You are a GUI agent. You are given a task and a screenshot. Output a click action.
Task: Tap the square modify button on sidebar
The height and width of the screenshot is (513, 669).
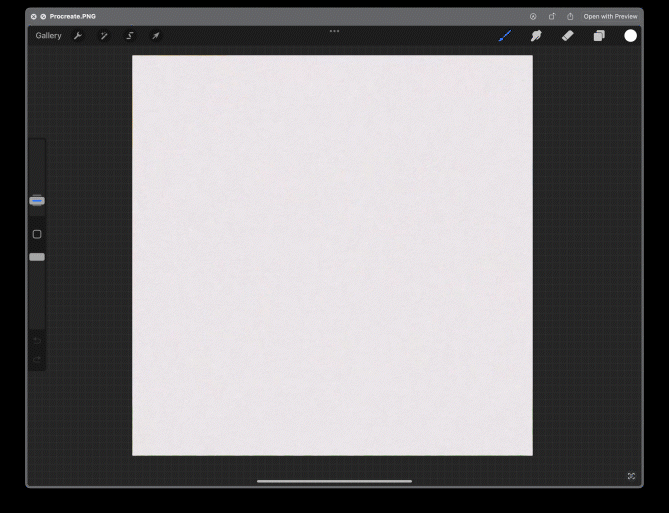pos(37,234)
